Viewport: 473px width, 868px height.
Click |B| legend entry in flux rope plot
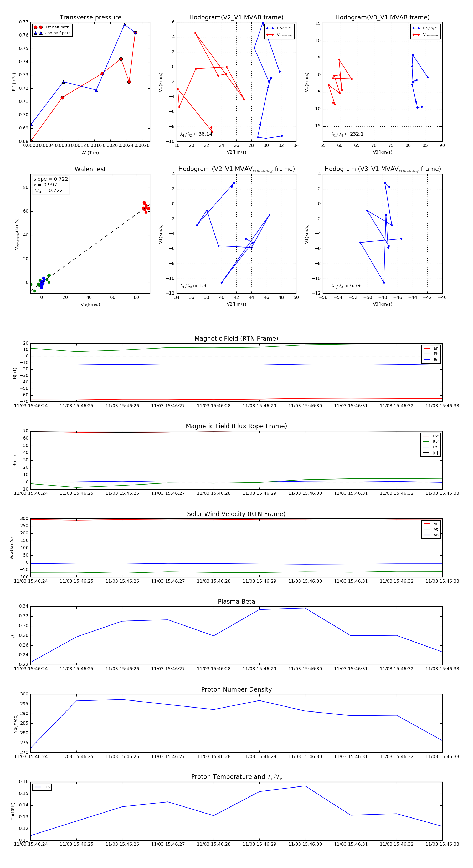click(431, 453)
